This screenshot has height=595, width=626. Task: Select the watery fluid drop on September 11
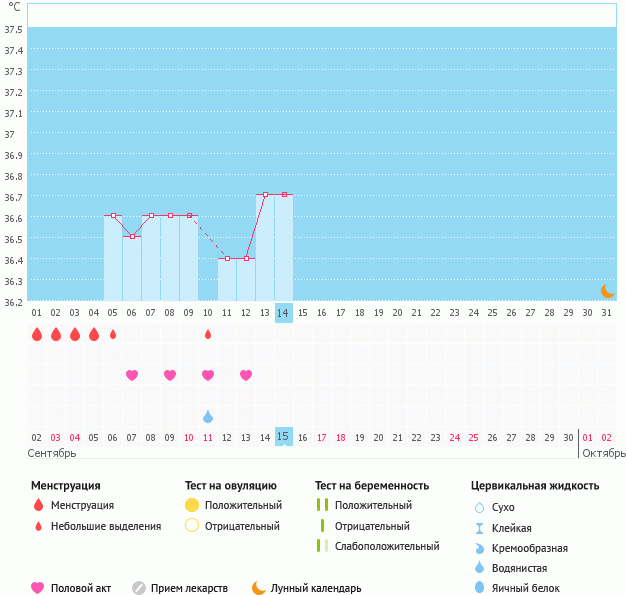coord(208,416)
